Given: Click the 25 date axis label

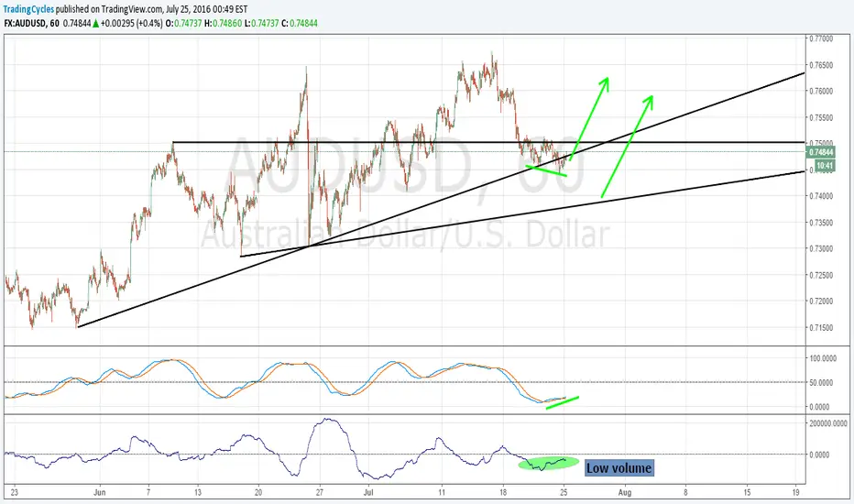Looking at the screenshot, I should 564,493.
